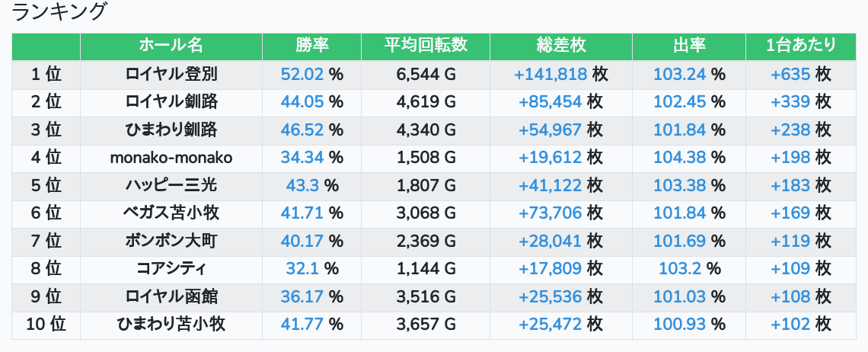
Task: Select the ひまわり釧路 hall name
Action: tap(171, 130)
